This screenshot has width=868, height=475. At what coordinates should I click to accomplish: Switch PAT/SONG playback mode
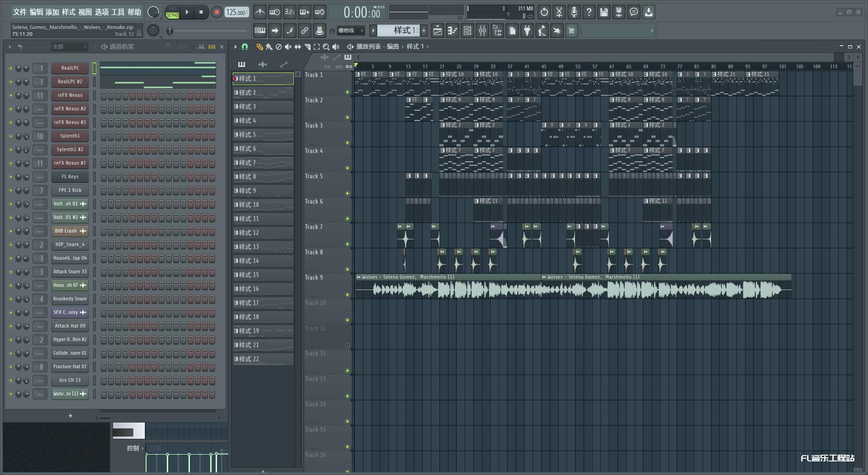point(172,12)
